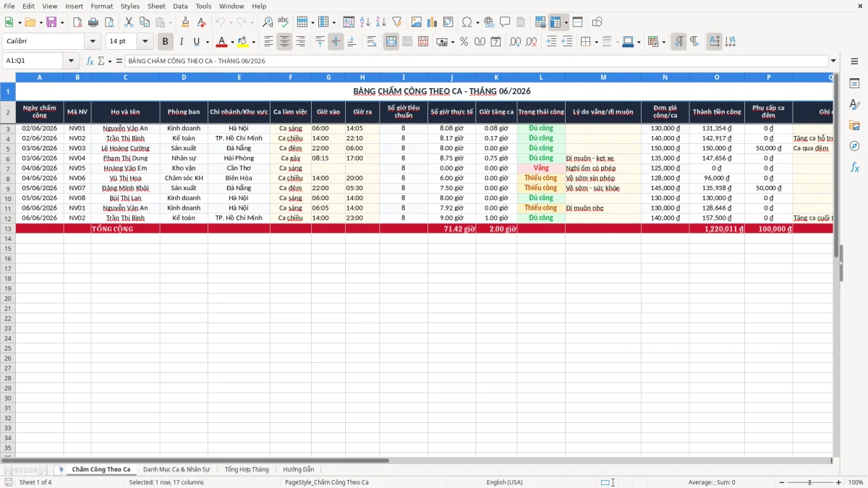Add a decimal place
The image size is (868, 488).
click(516, 42)
